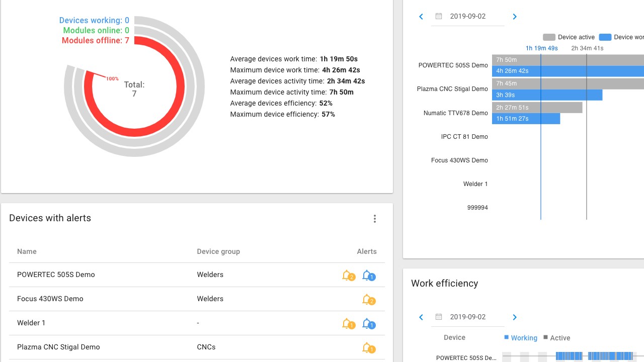
Task: Click the gray 7h 50m POWERTEC active bar
Action: tap(568, 60)
